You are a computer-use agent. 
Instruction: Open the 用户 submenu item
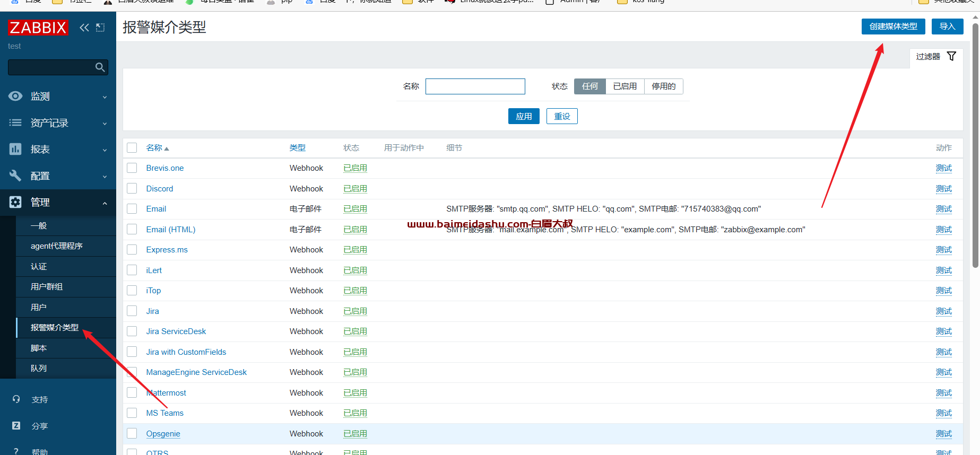pyautogui.click(x=66, y=308)
